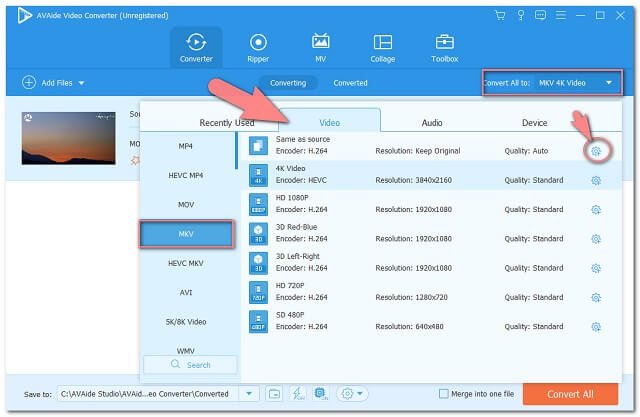
Task: Open the feedback message icon
Action: coord(540,16)
